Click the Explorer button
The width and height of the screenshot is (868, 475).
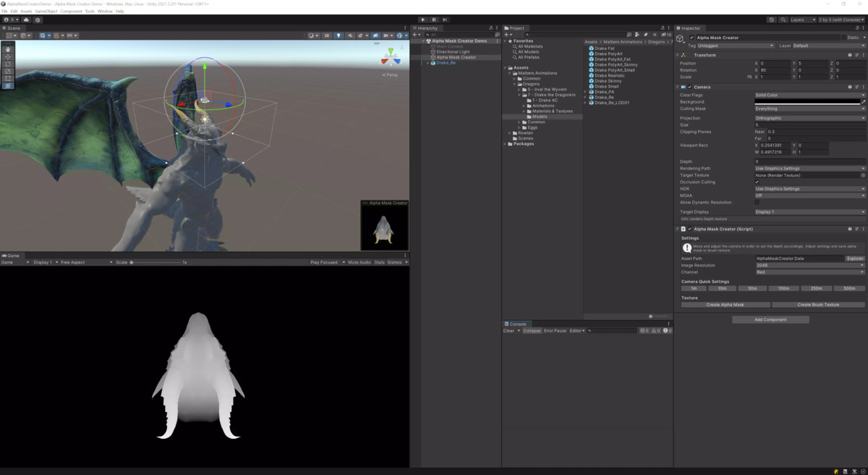pyautogui.click(x=855, y=258)
